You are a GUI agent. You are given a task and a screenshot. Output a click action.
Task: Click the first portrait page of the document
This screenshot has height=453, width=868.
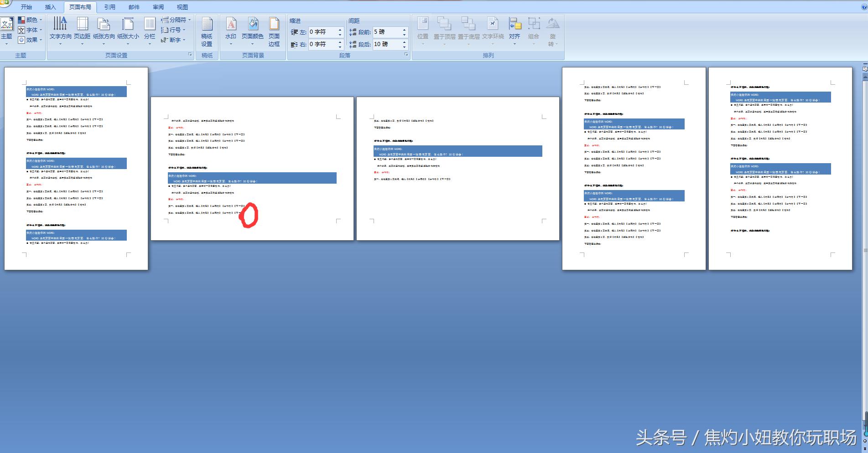[76, 169]
